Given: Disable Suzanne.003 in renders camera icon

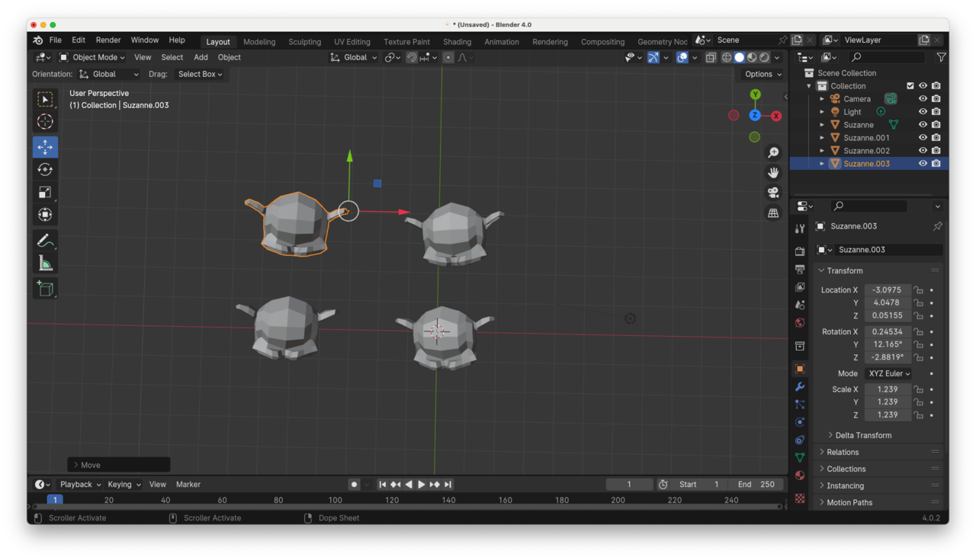Looking at the screenshot, I should 936,164.
